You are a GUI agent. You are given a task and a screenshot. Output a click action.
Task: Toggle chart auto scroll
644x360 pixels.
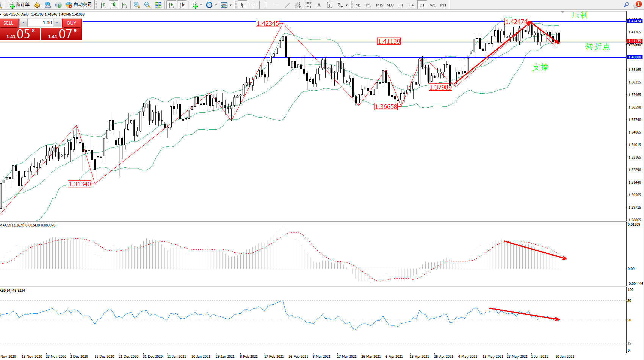(x=171, y=5)
